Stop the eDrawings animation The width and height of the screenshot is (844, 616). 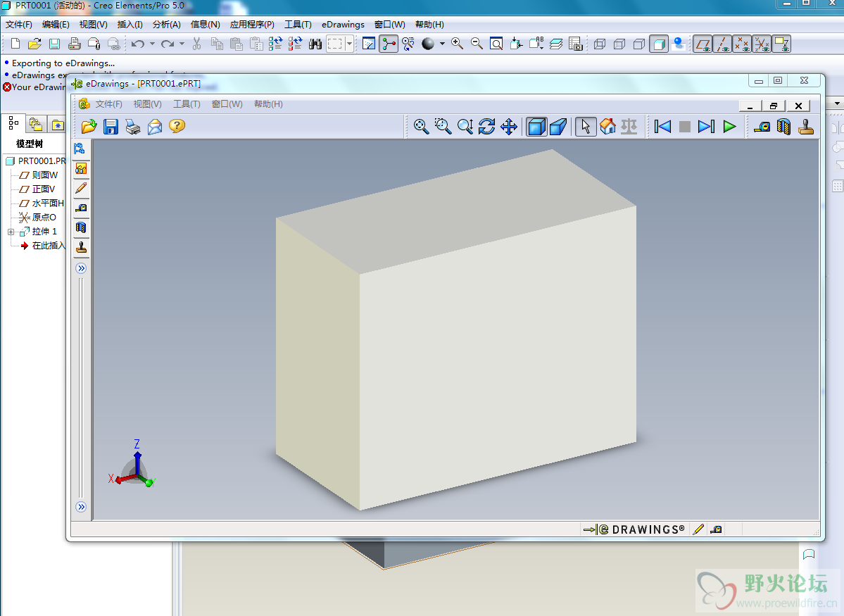pyautogui.click(x=685, y=127)
